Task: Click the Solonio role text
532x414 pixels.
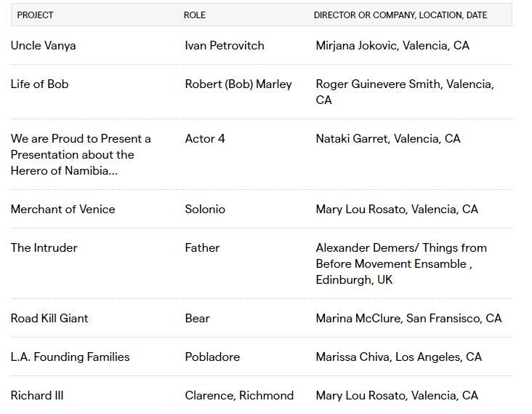Action: point(205,210)
